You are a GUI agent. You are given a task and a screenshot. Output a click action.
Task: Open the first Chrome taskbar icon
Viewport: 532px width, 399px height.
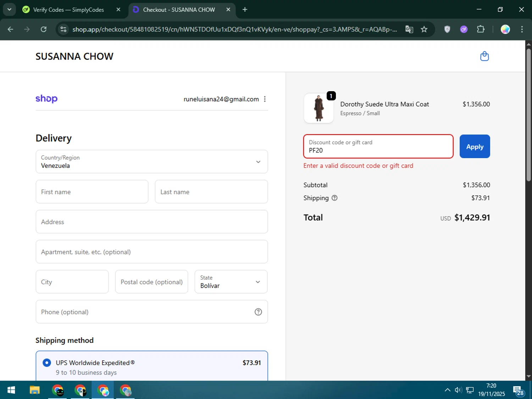[57, 390]
